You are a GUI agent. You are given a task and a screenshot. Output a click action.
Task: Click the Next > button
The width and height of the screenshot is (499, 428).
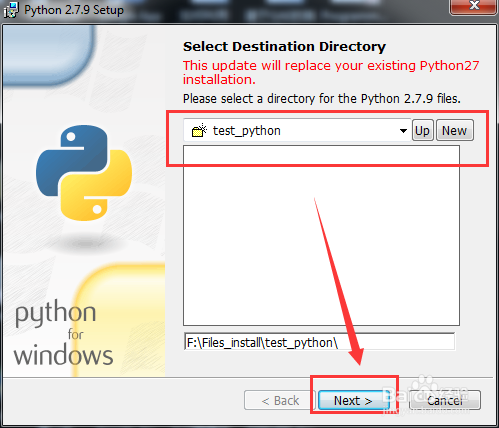pyautogui.click(x=353, y=400)
